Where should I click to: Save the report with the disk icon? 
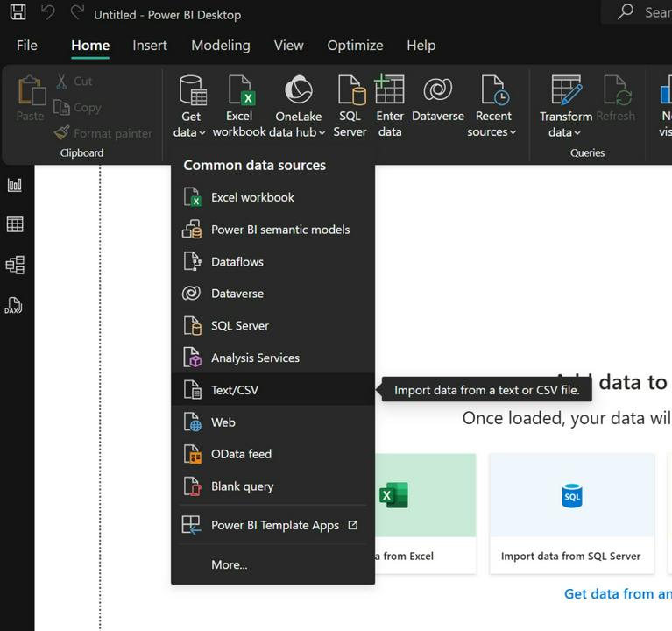[18, 12]
